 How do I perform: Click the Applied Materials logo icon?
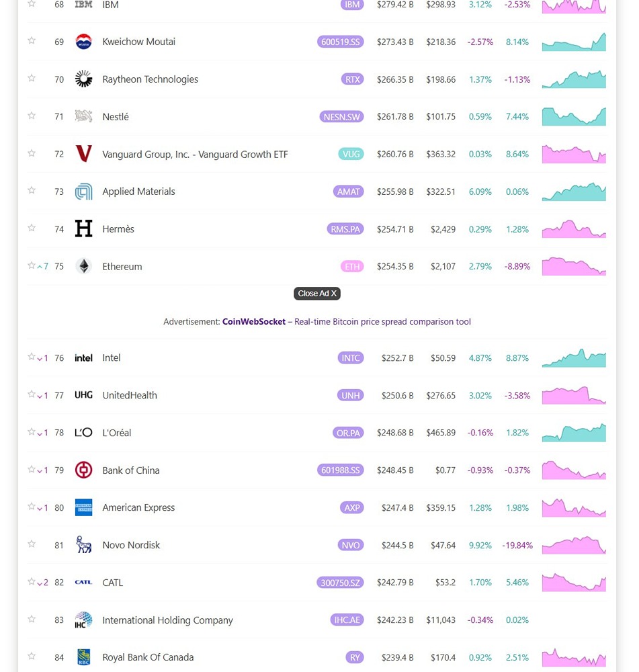pyautogui.click(x=83, y=192)
